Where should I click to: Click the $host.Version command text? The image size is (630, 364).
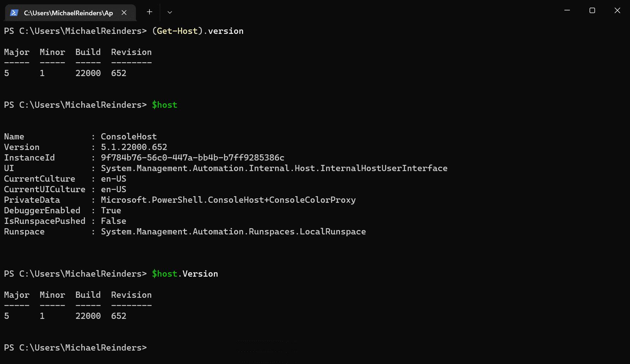[185, 274]
